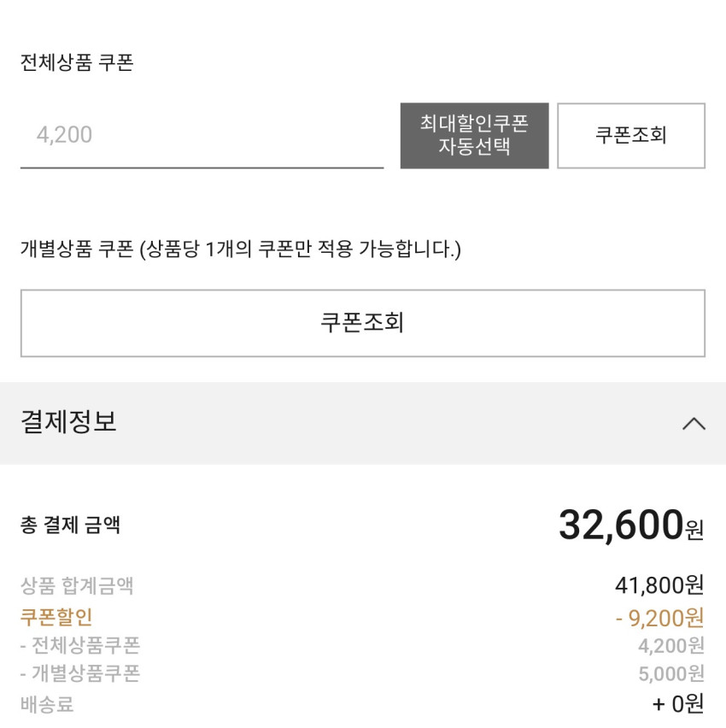Click the 결제정보 section header
Screen dimensions: 726x728
click(68, 422)
